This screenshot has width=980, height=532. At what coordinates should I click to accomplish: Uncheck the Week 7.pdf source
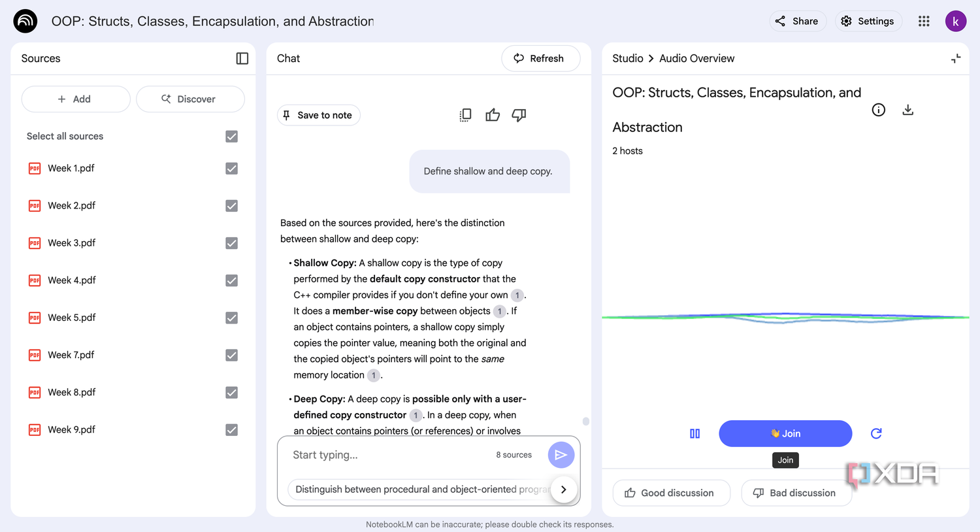pyautogui.click(x=231, y=355)
